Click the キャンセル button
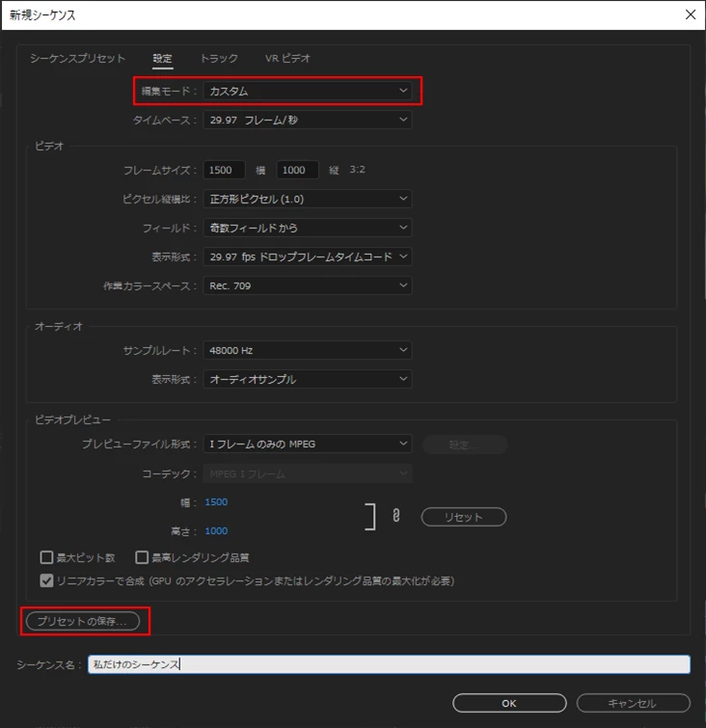Screen dimensions: 706x728 (633, 703)
